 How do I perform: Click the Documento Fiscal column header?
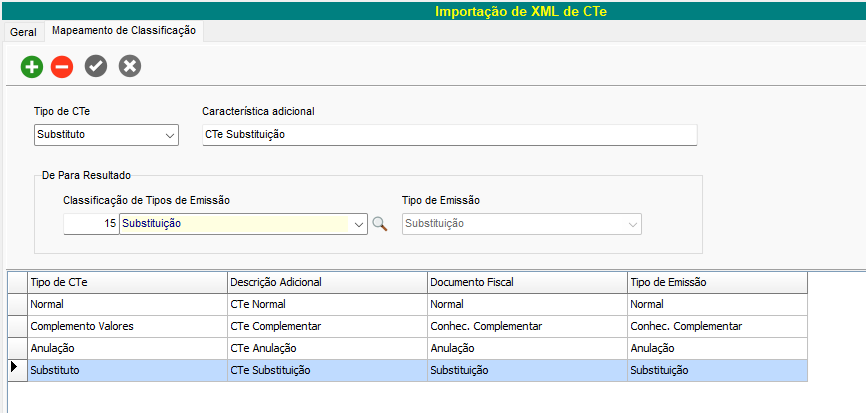click(527, 282)
